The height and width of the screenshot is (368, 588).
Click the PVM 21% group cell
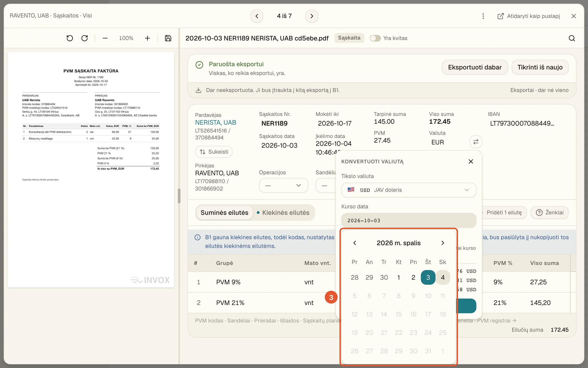(230, 303)
